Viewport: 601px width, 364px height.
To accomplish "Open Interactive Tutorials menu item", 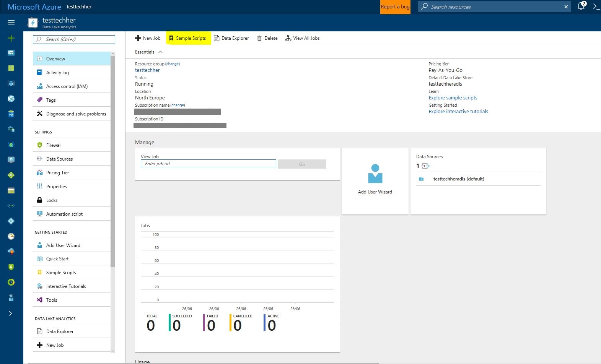I will pos(72,286).
